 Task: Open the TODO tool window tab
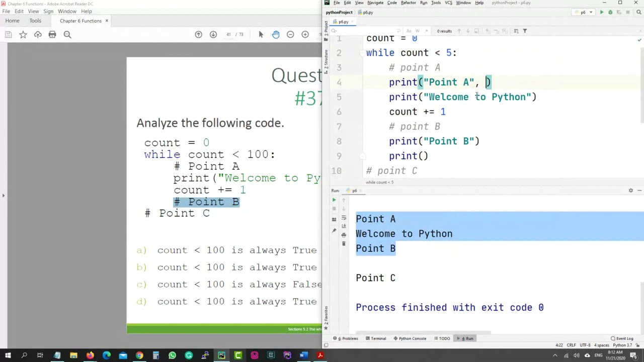click(x=442, y=338)
